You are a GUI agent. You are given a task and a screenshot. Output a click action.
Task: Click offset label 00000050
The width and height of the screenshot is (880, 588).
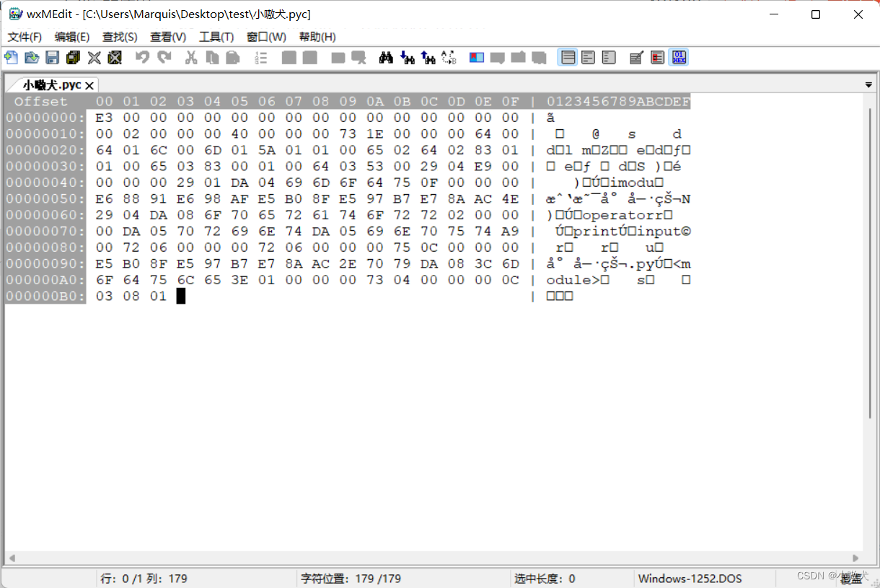coord(46,198)
